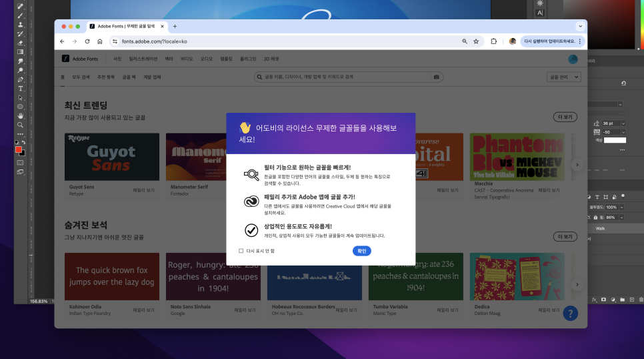Toggle Quick Mask mode in Photoshop

20,163
